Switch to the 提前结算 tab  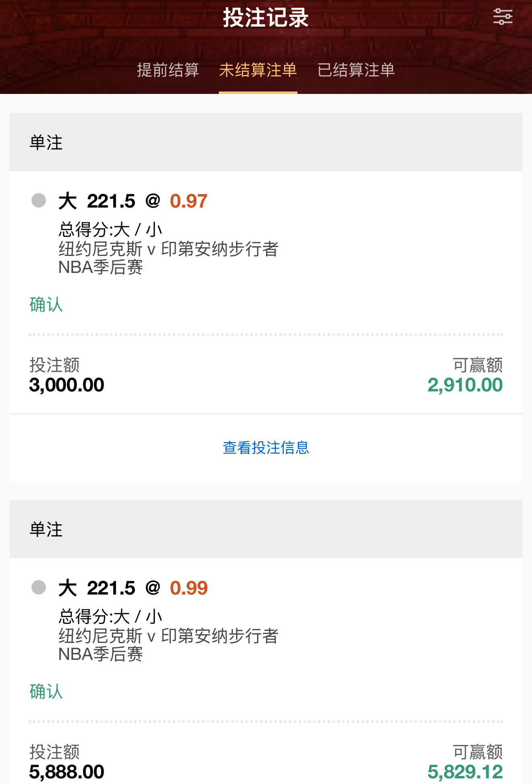(x=168, y=70)
